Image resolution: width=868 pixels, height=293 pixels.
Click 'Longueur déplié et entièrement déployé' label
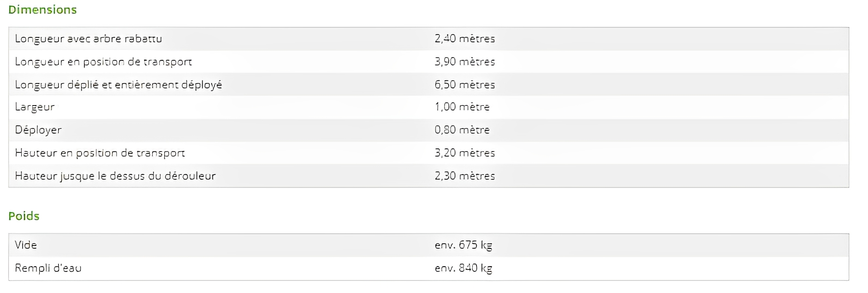point(118,85)
